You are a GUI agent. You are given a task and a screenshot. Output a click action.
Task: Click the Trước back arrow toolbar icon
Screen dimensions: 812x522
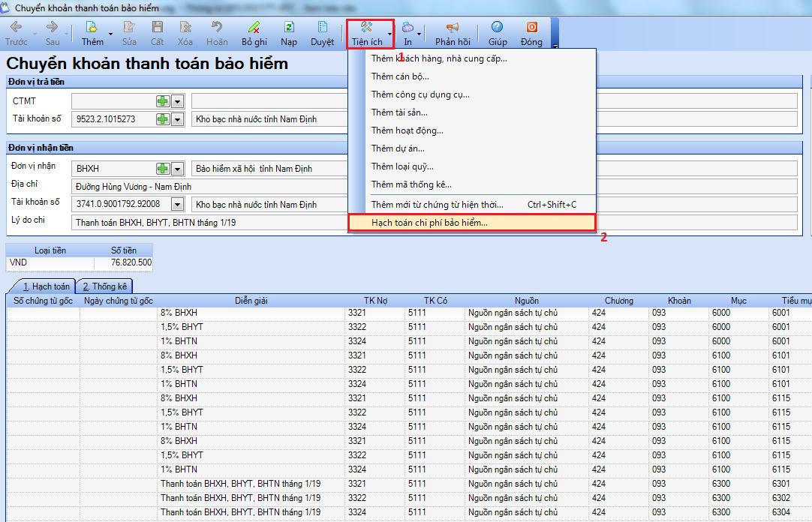pyautogui.click(x=16, y=27)
